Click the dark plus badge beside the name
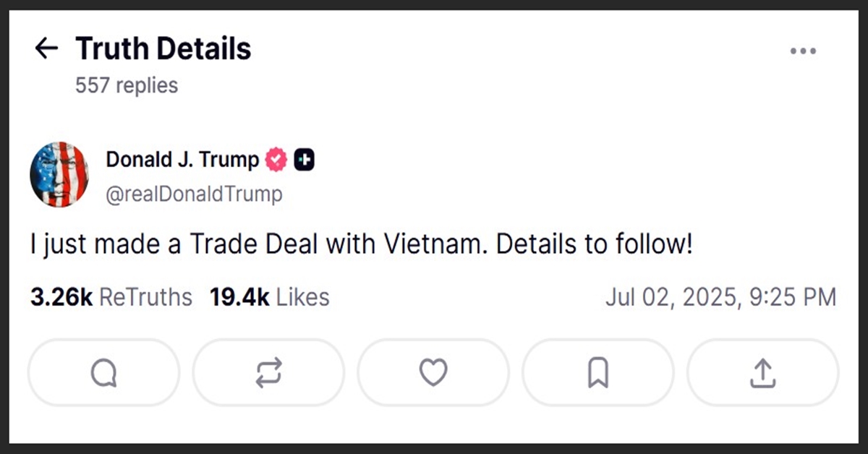868x454 pixels. coord(305,160)
